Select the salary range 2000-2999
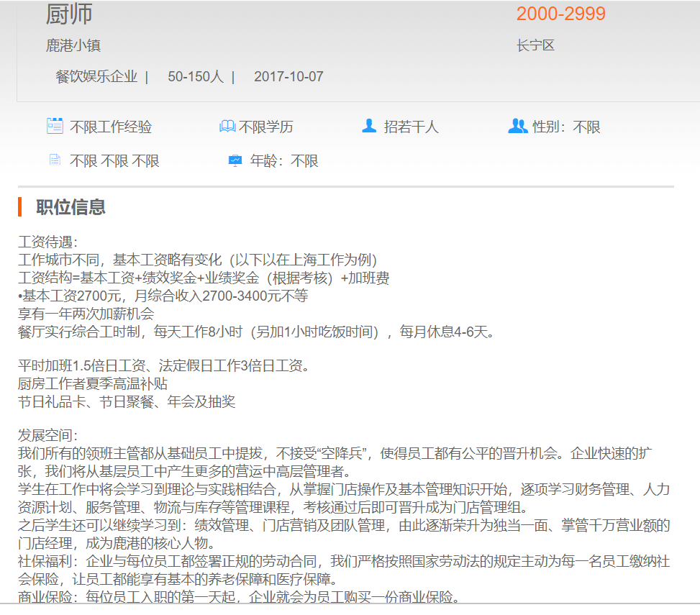Screen dimensions: 700x615 pyautogui.click(x=560, y=14)
